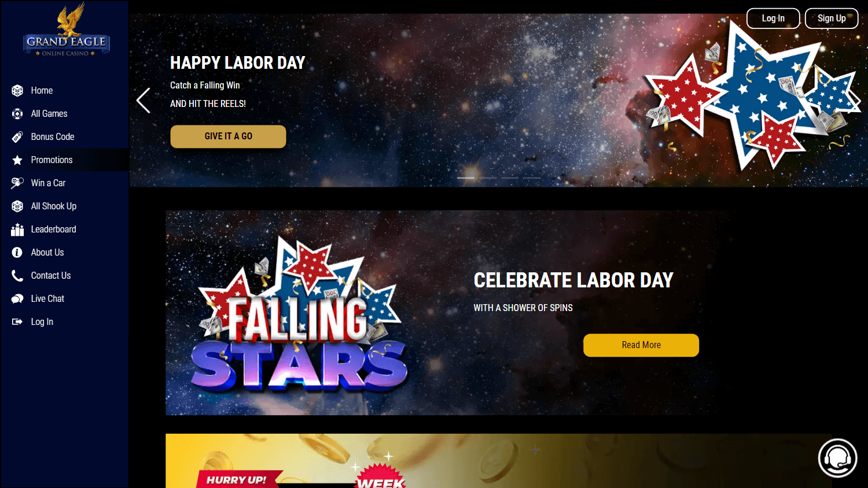Go to previous banner slide arrow
The image size is (868, 488).
point(144,101)
